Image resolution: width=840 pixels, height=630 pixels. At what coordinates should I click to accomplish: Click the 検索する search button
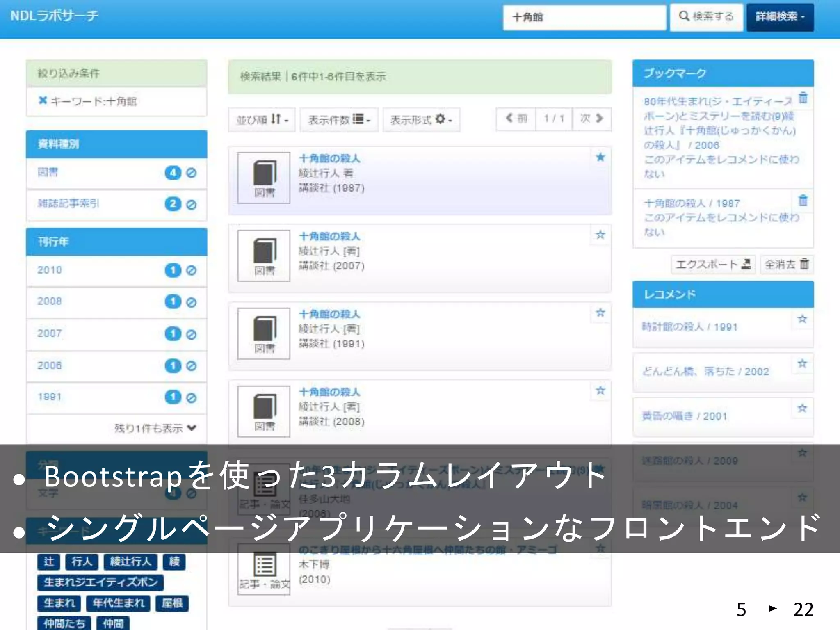point(706,17)
